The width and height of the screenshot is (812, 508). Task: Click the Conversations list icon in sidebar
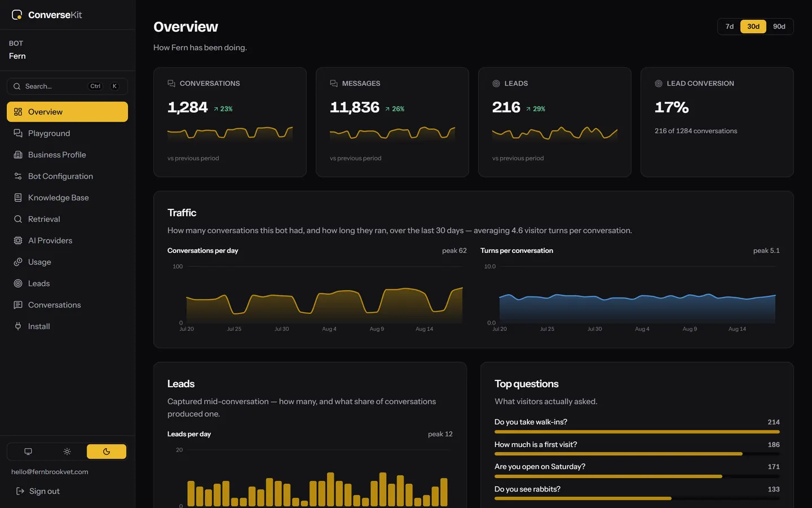coord(18,305)
